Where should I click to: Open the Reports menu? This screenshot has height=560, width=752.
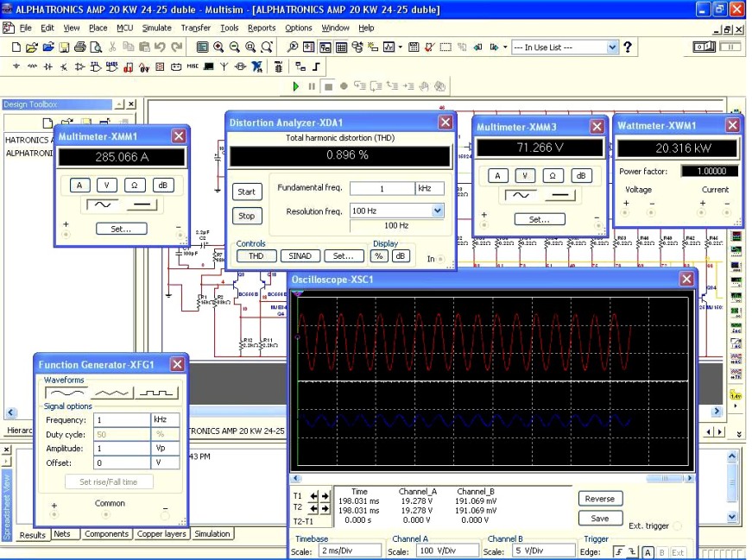(x=262, y=28)
